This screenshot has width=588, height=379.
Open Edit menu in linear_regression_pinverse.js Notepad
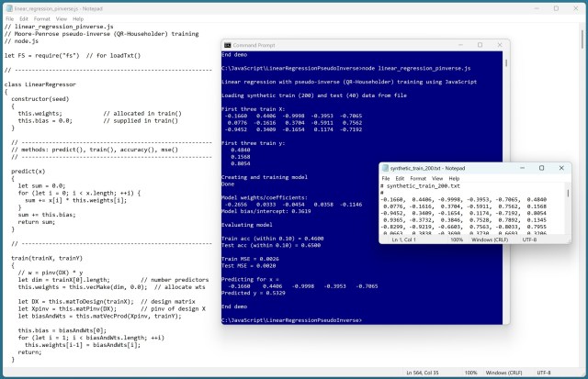coord(23,17)
